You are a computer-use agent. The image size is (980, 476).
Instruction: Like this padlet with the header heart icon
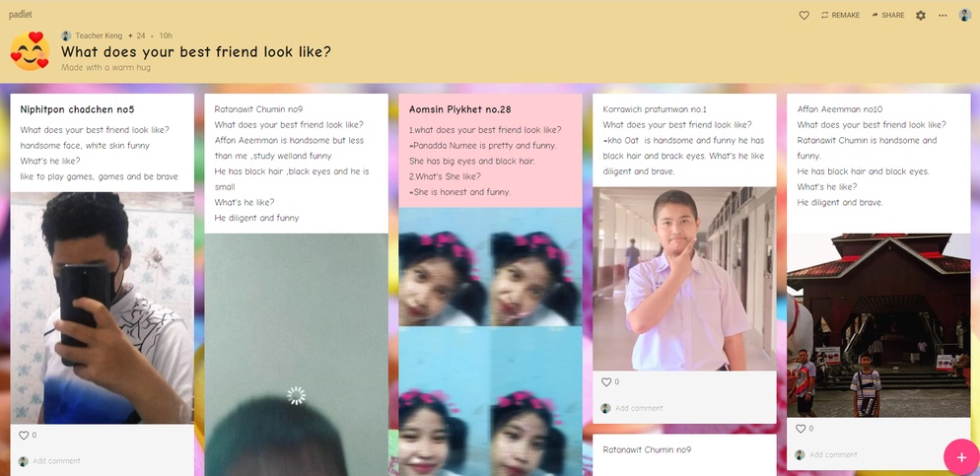coord(804,15)
